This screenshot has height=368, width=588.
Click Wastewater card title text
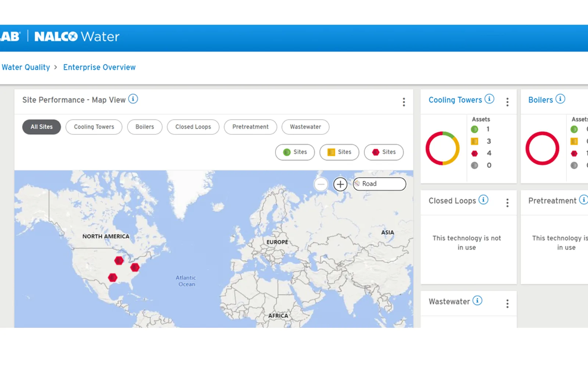coord(449,302)
